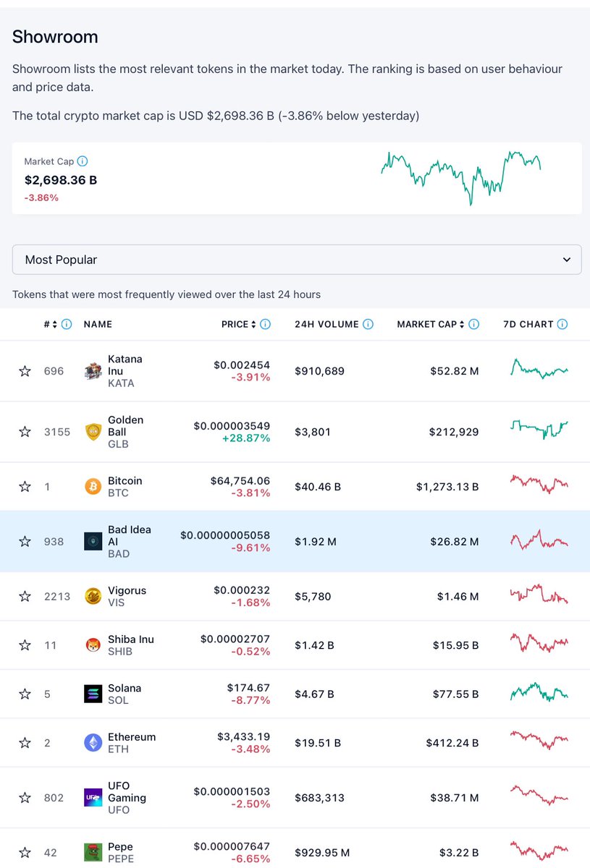Sort the table by PRICE column
Screen dimensions: 590x868
click(x=239, y=324)
